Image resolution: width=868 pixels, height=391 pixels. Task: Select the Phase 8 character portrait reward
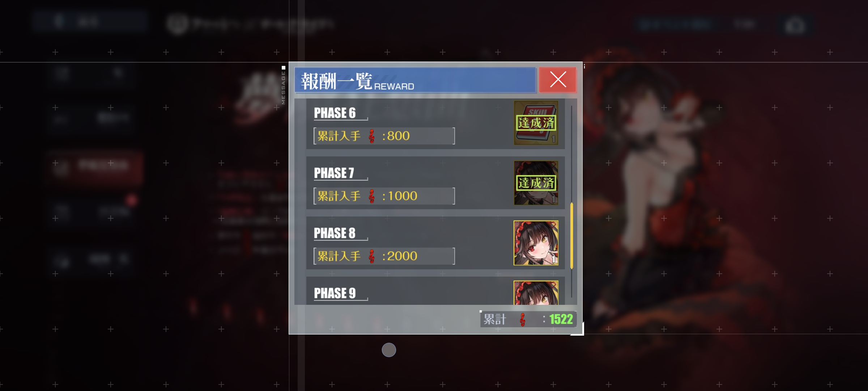[536, 243]
